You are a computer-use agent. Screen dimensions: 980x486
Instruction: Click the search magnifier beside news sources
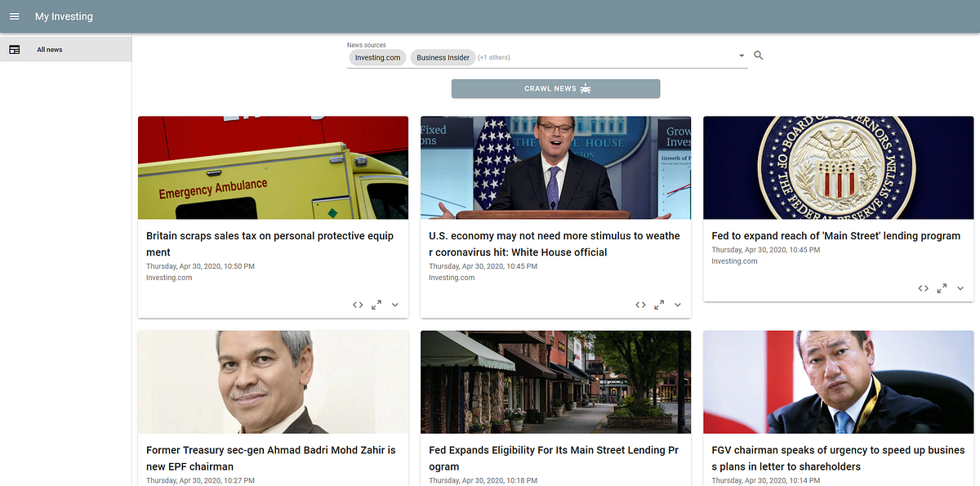pyautogui.click(x=758, y=56)
